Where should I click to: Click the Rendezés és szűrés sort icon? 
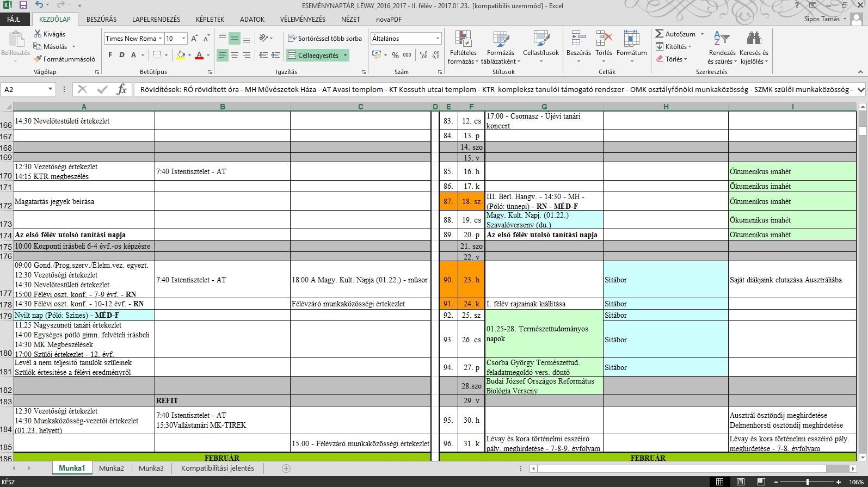click(722, 39)
